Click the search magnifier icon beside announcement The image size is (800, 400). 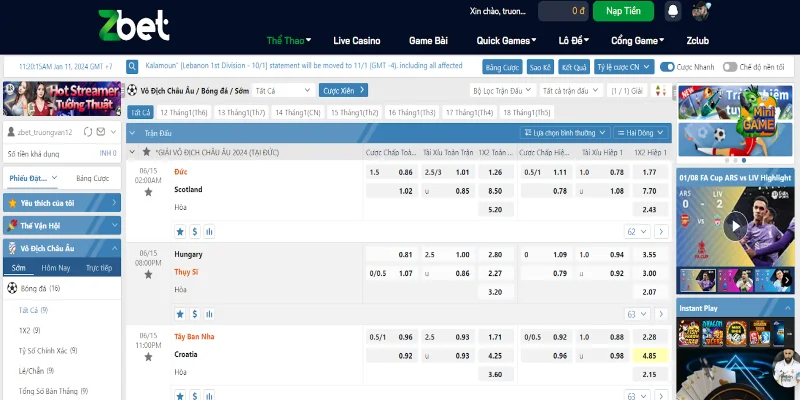pyautogui.click(x=131, y=66)
